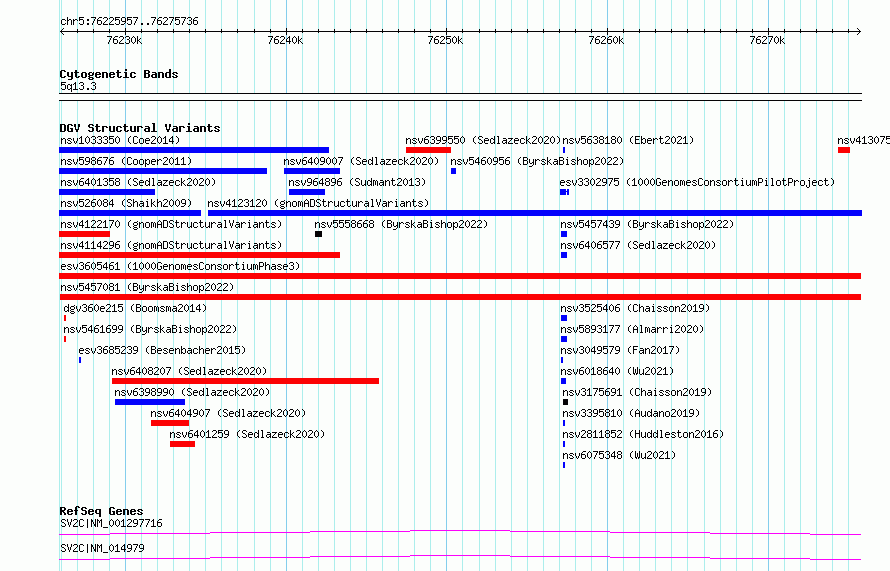Select the red nsv6401259 variant bar
The image size is (890, 571).
(182, 444)
